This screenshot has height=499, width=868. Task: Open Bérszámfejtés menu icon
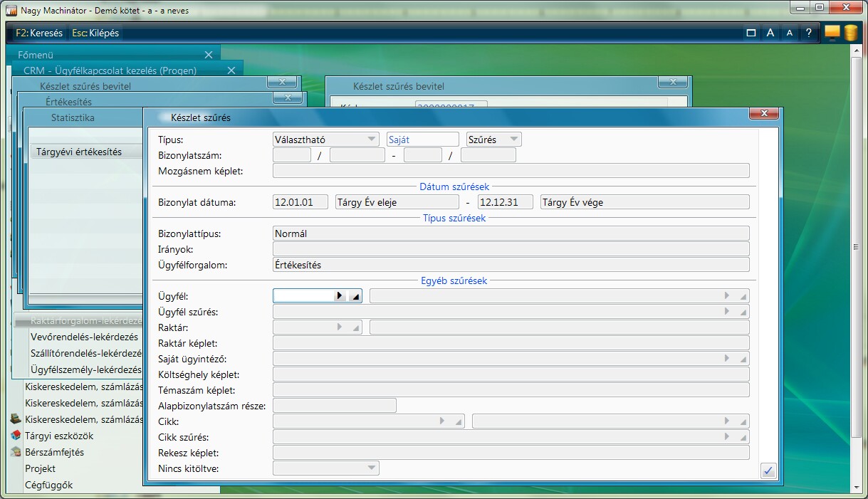tap(16, 452)
